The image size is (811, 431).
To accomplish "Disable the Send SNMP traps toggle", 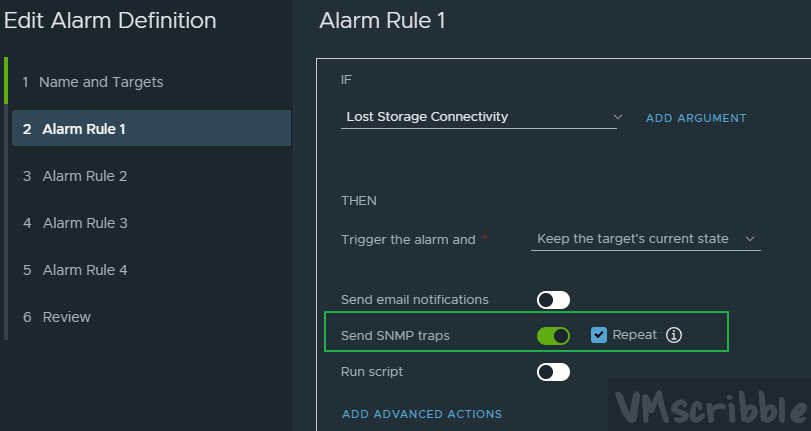I will click(x=553, y=336).
